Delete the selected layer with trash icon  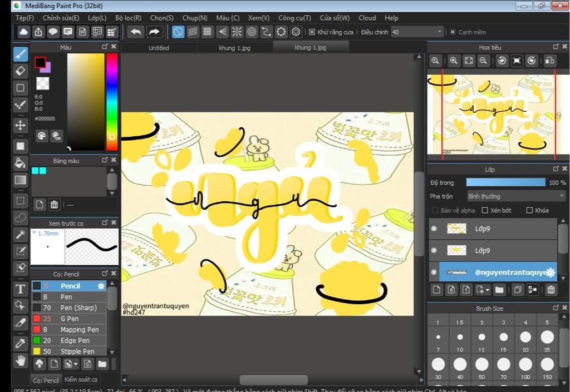click(x=551, y=290)
